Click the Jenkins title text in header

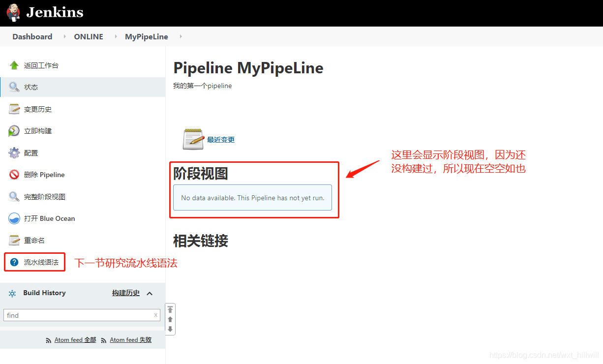click(x=55, y=12)
